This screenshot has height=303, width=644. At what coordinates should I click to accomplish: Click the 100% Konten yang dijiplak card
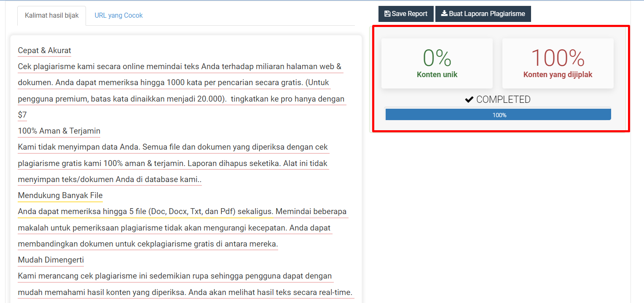click(x=558, y=64)
